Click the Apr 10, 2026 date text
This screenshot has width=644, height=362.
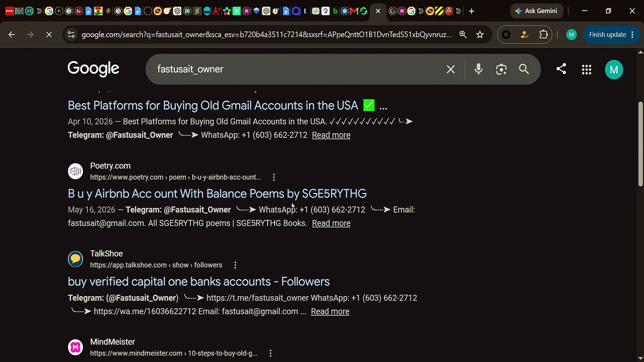click(90, 122)
